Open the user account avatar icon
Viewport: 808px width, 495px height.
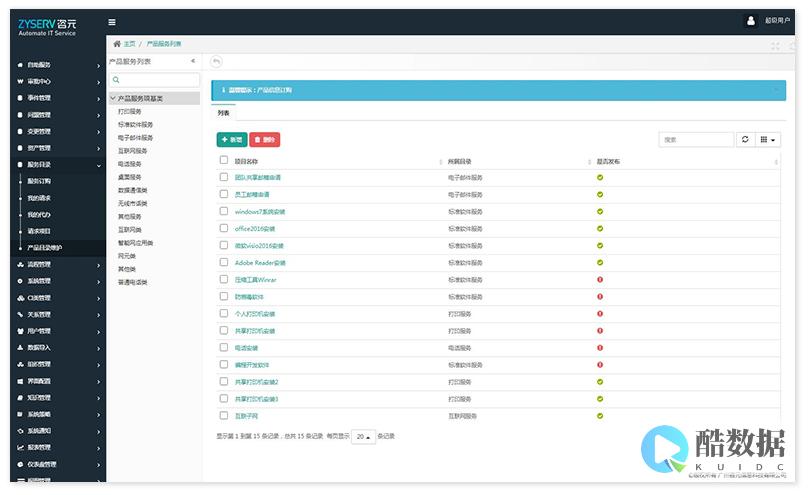click(x=751, y=21)
